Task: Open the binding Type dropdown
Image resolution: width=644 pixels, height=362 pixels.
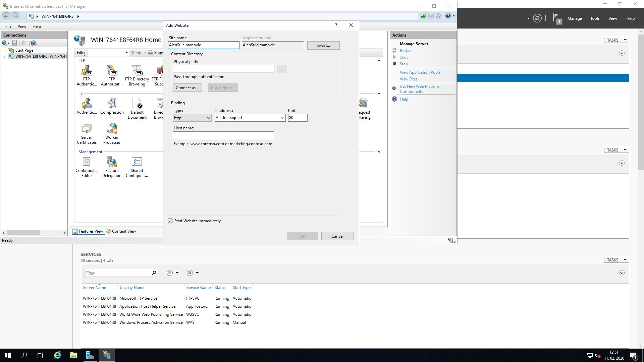Action: coord(192,118)
